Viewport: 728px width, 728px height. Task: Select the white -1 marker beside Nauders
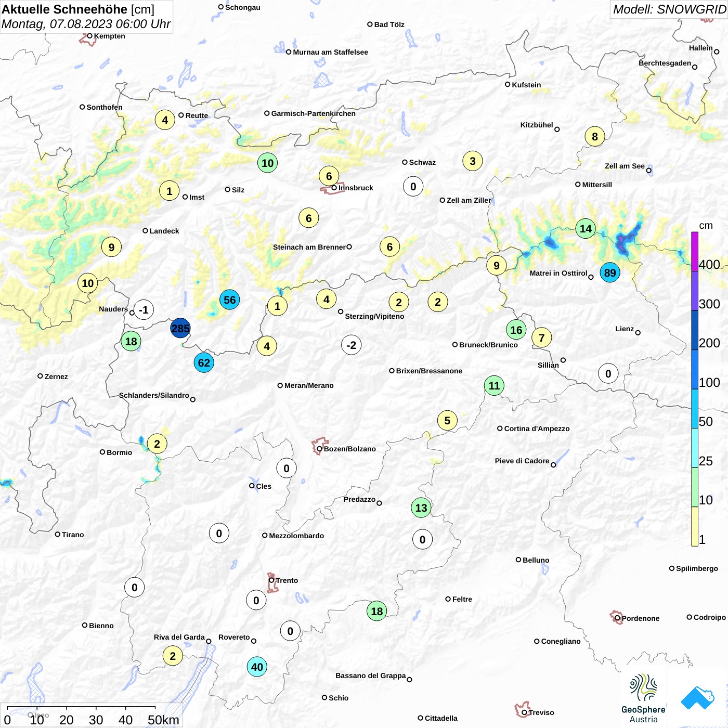(144, 310)
